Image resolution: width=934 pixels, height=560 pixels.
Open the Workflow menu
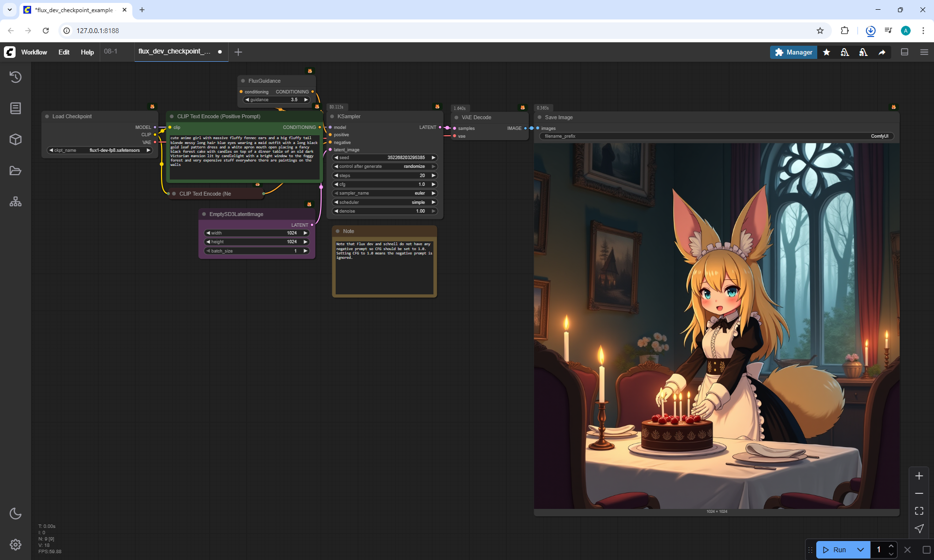coord(34,52)
